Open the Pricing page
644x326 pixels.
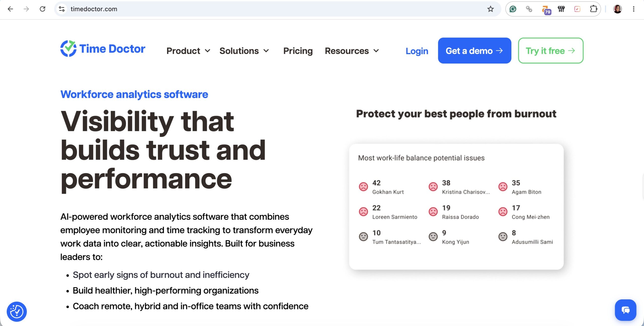(298, 51)
